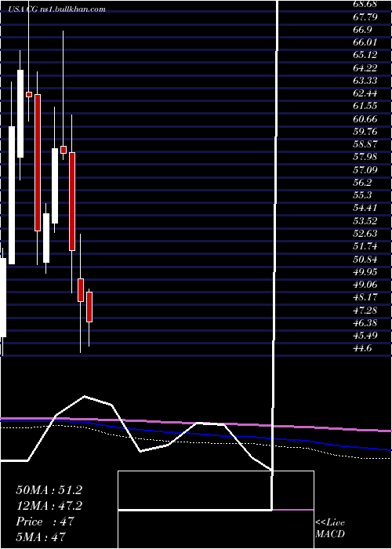Click the 63.33 price axis label
392x549 pixels.
point(365,81)
